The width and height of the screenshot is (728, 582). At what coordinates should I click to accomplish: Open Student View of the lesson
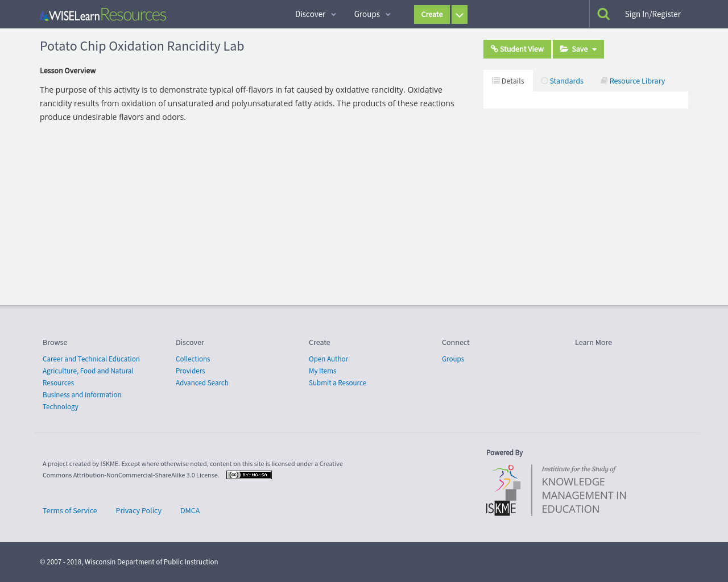[517, 49]
